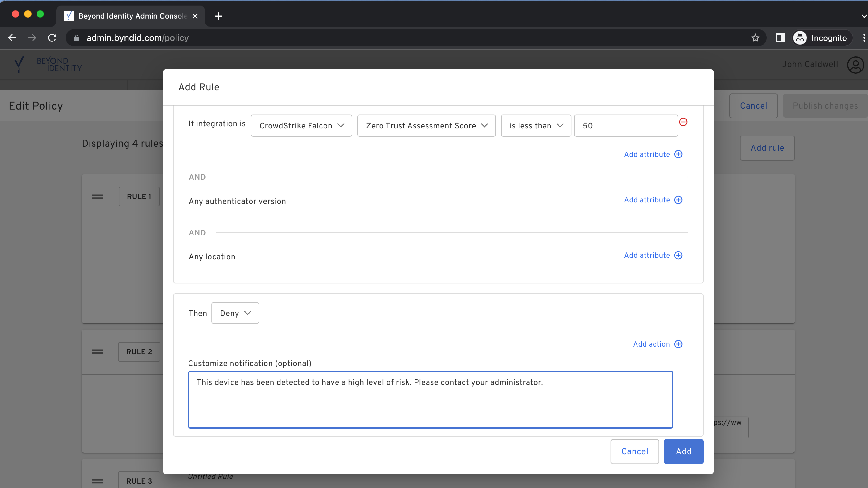The image size is (868, 488).
Task: Expand the Zero Trust Assessment Score dropdown
Action: click(x=426, y=126)
